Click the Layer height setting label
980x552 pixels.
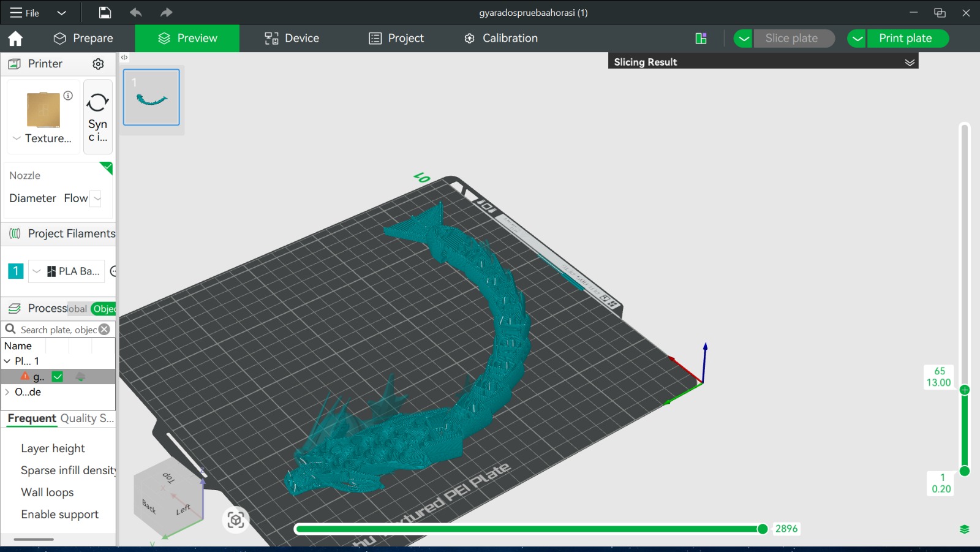(x=53, y=448)
